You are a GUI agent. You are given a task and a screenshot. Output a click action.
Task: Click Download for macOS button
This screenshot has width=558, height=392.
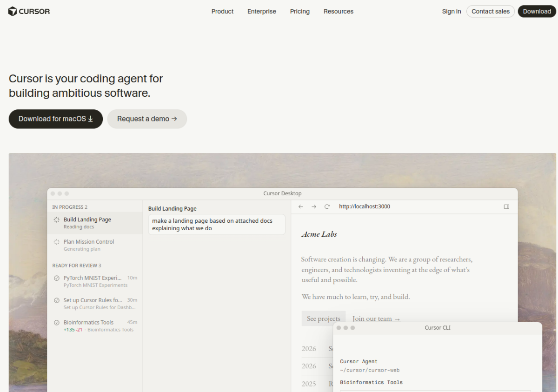[56, 119]
